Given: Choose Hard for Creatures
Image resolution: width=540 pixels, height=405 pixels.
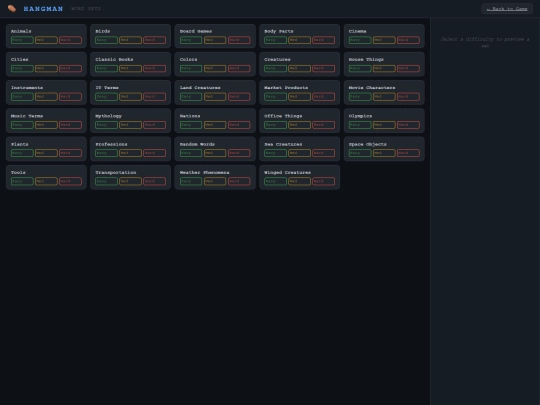Looking at the screenshot, I should coord(324,68).
